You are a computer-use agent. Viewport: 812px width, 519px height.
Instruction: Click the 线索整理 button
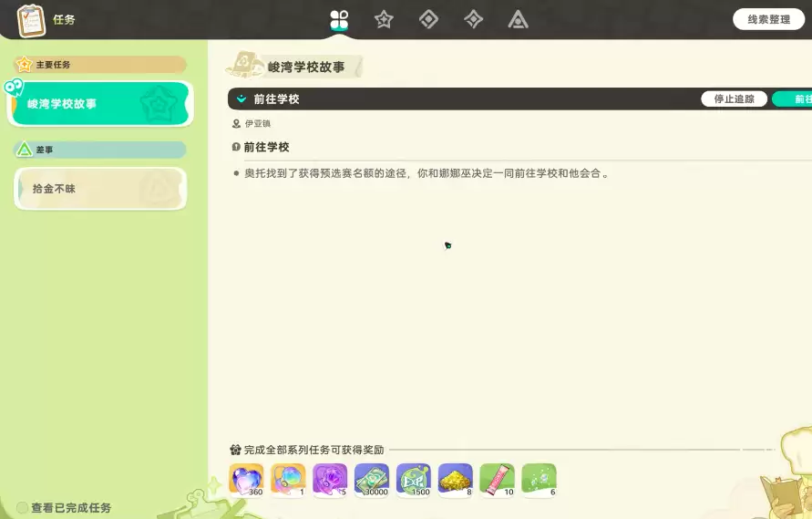pos(768,20)
